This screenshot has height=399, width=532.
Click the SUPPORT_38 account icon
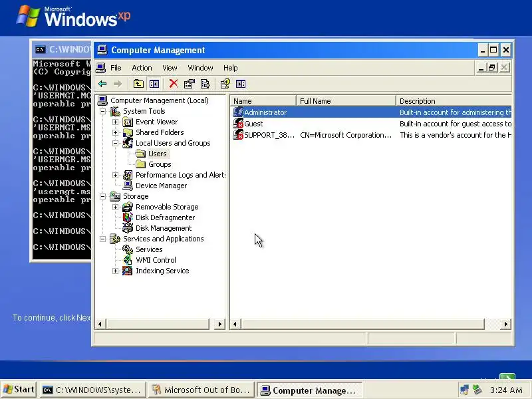[238, 135]
